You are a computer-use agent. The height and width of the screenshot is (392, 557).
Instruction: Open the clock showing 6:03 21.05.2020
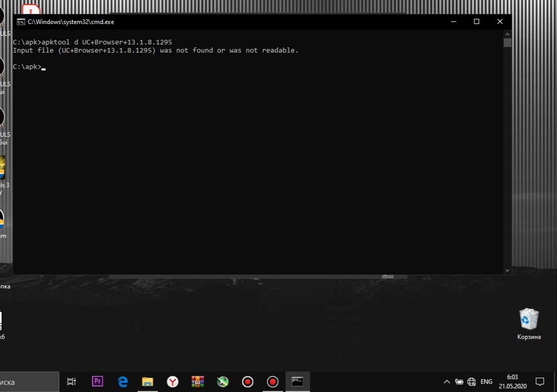(x=513, y=382)
